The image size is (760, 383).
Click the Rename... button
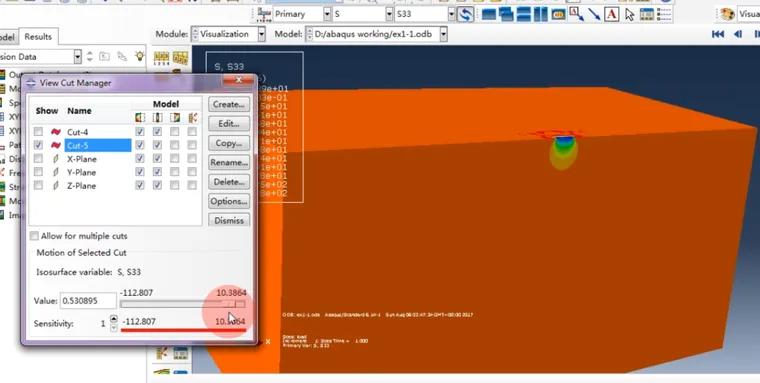coord(229,162)
